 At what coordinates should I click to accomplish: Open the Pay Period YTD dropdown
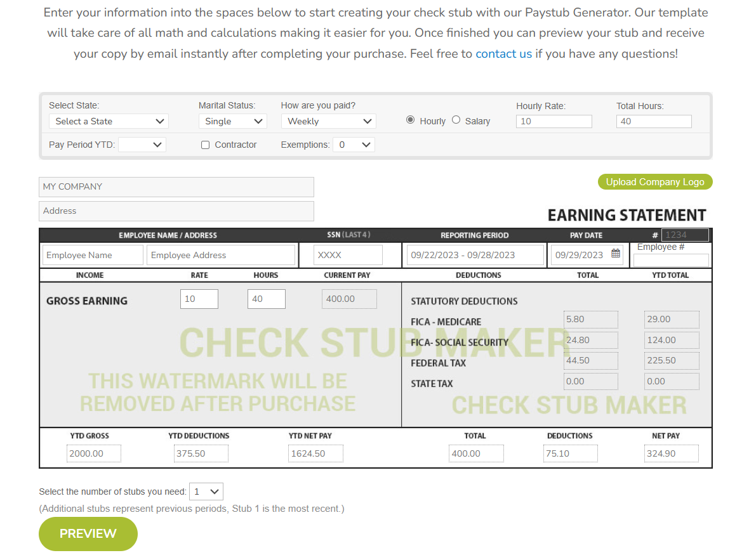tap(142, 144)
